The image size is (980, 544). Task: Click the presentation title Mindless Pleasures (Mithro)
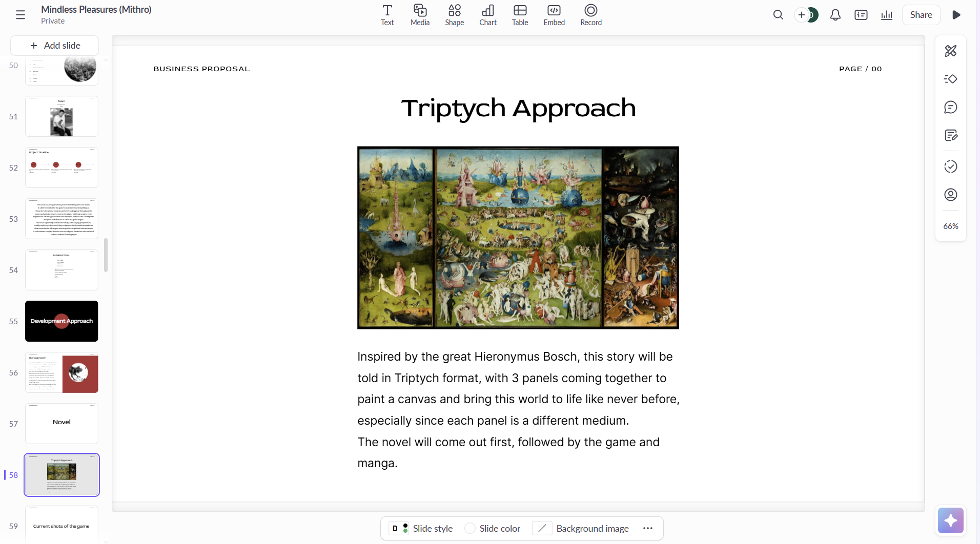point(96,9)
